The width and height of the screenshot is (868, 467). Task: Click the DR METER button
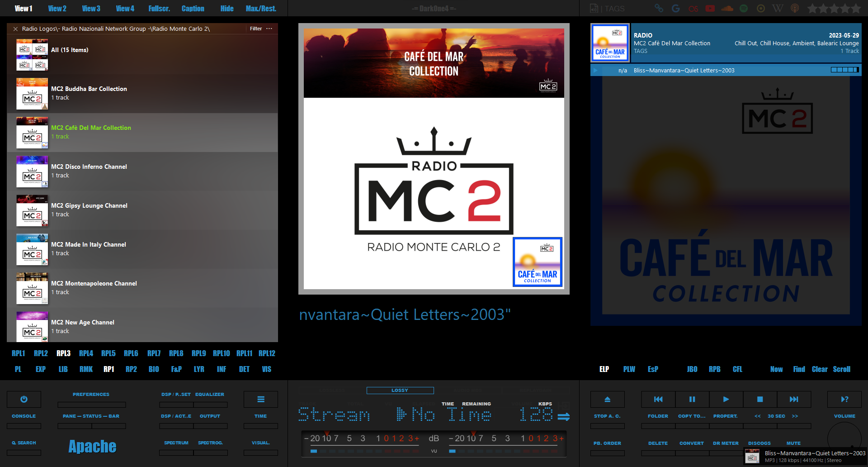click(726, 443)
